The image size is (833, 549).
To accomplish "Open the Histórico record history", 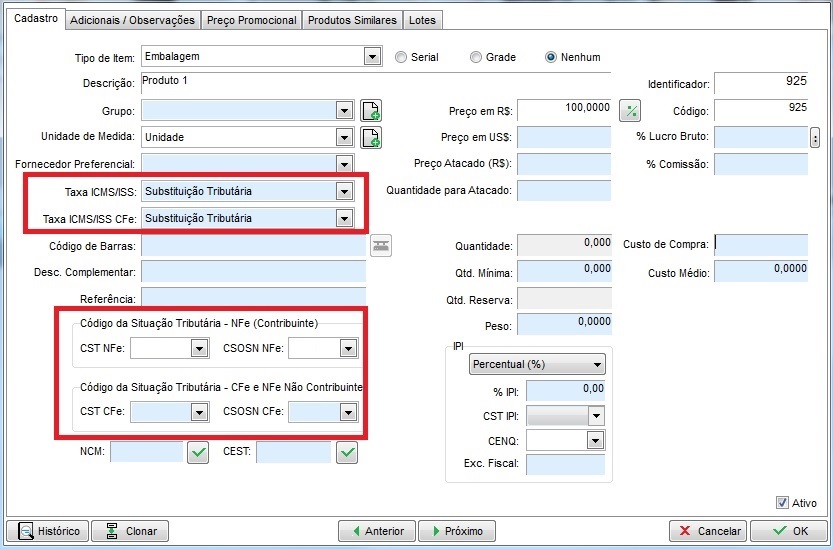I will (47, 531).
